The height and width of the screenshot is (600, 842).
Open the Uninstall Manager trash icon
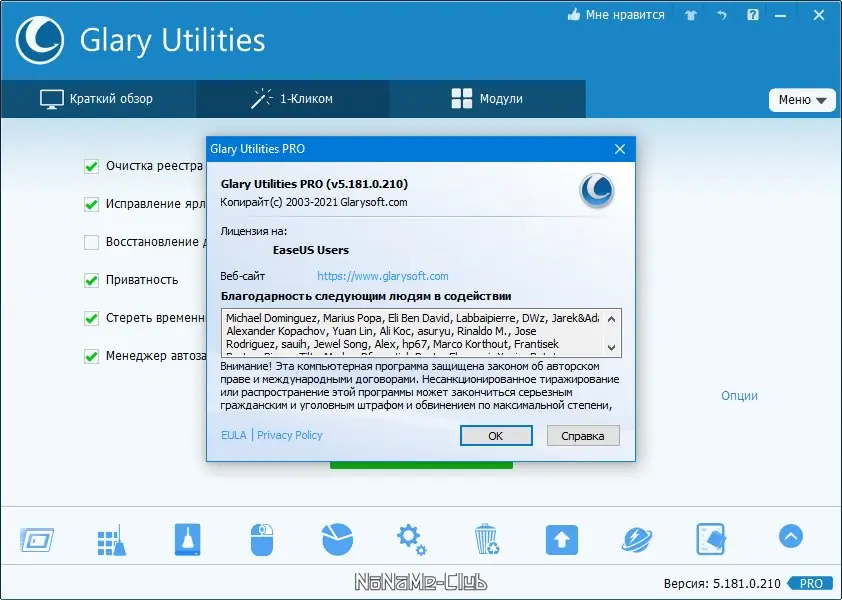tap(487, 539)
